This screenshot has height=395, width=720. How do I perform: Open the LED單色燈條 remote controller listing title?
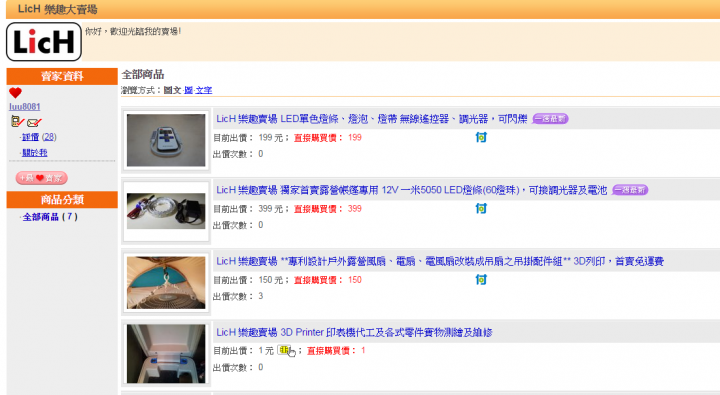371,119
